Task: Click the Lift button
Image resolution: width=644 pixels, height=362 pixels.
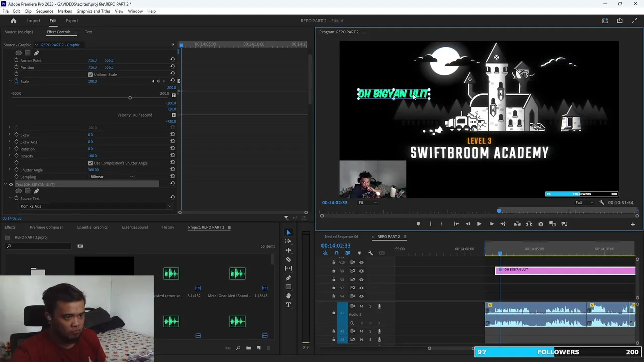Action: point(517,224)
